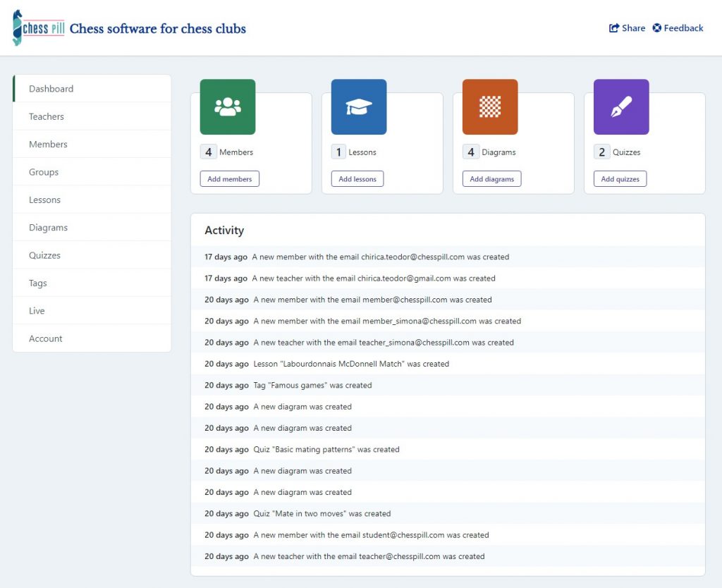Click the Labourdonnais McDonnell Match lesson activity row
The image size is (722, 588).
350,364
